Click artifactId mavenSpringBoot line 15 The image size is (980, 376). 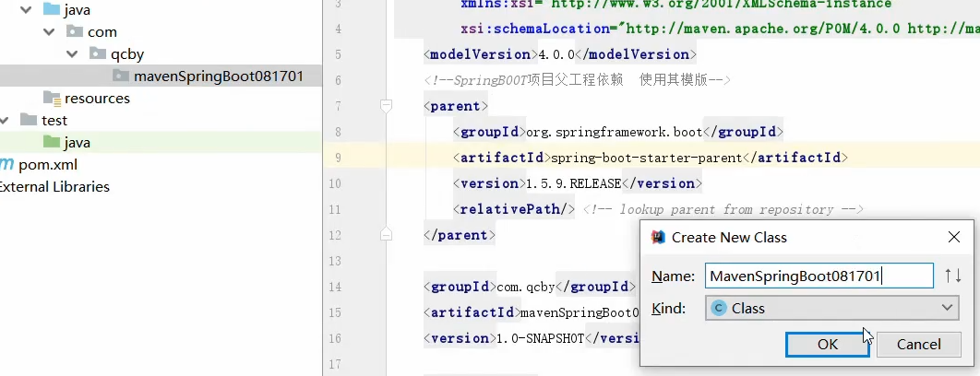click(532, 312)
